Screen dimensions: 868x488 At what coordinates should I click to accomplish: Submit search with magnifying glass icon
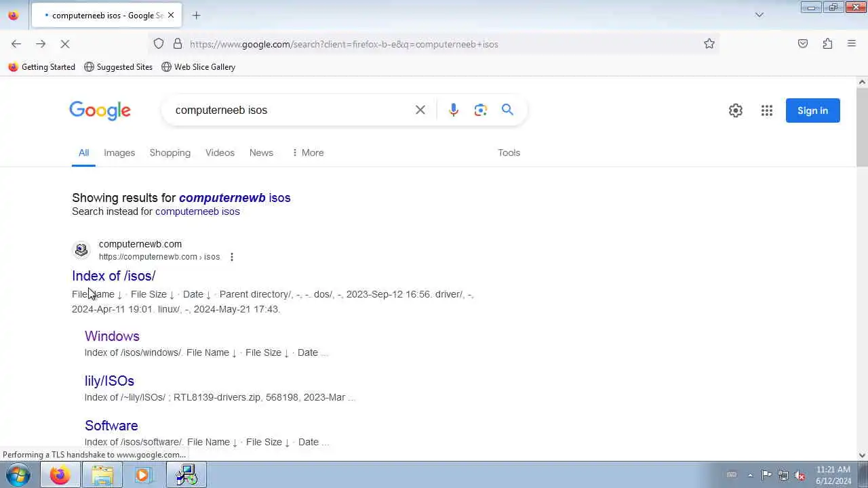(508, 110)
